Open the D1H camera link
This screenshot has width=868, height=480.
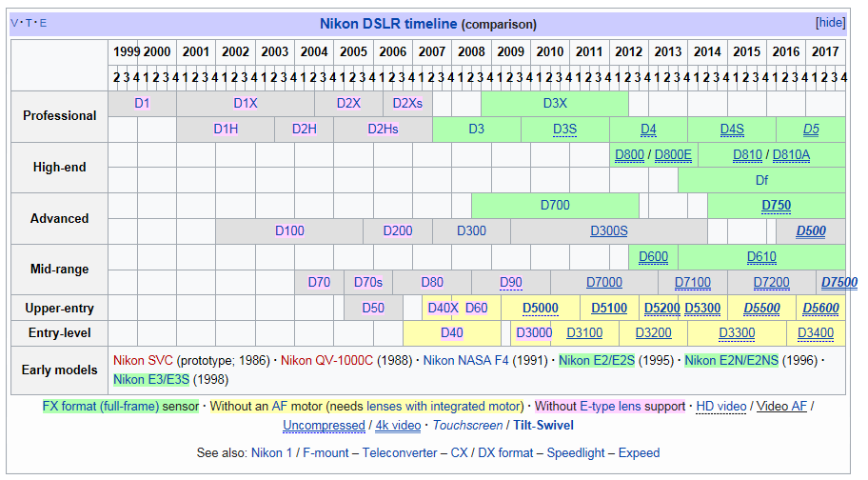pos(226,129)
